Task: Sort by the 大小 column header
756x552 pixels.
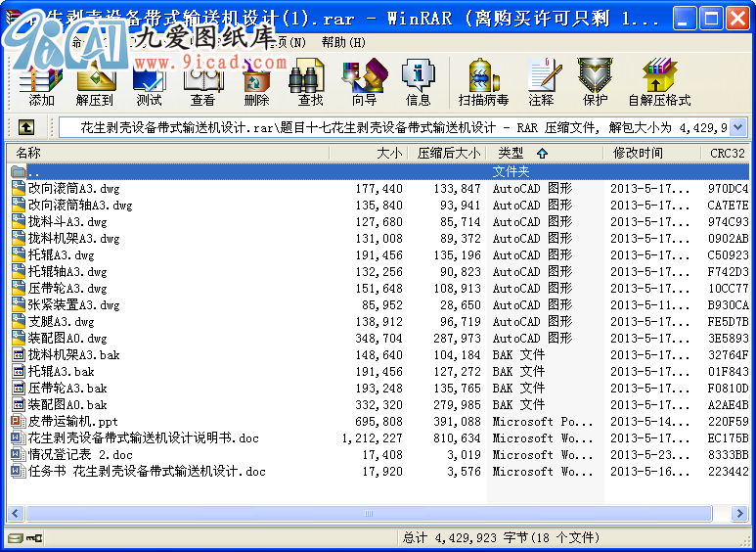Action: (370, 153)
